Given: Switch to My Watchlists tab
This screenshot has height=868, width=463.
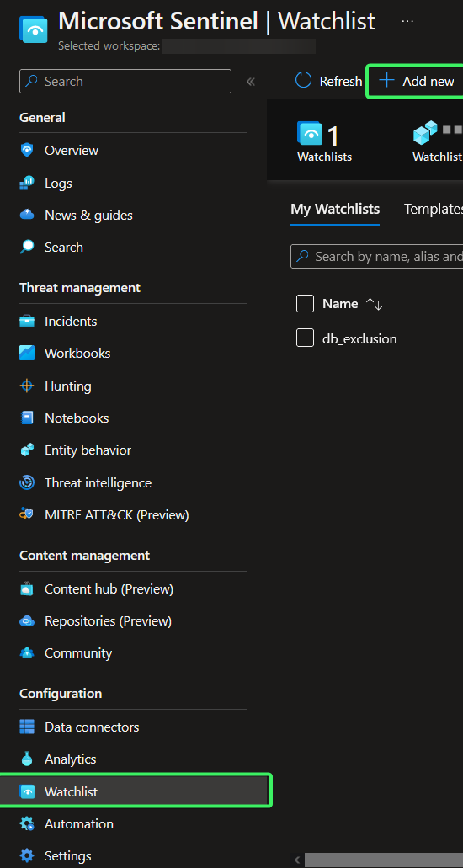Looking at the screenshot, I should point(335,210).
